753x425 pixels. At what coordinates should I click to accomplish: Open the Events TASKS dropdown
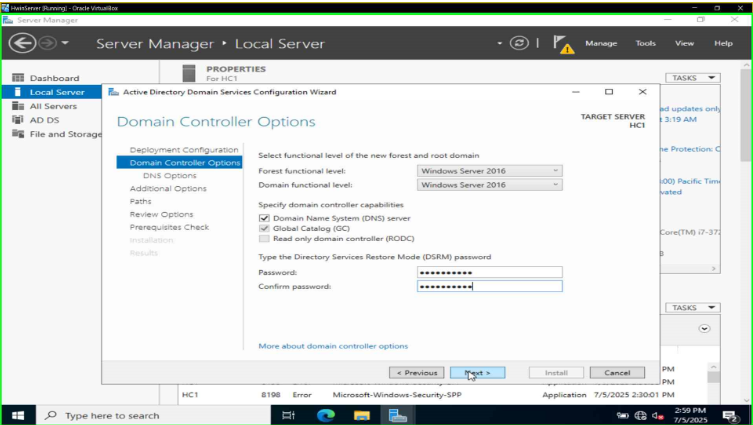[692, 307]
